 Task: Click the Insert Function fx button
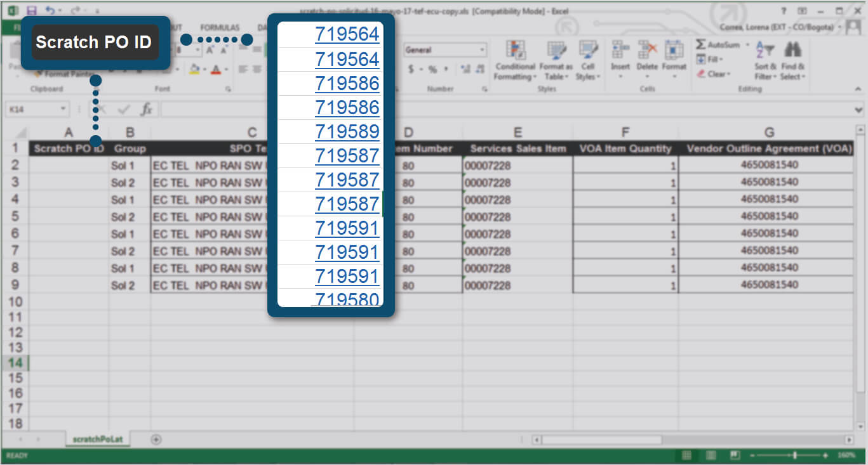pos(147,109)
